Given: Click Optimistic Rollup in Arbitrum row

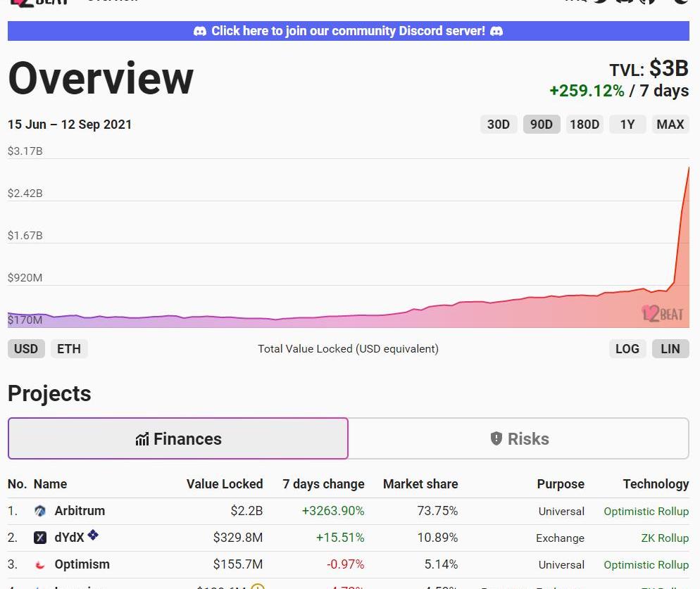Looking at the screenshot, I should (x=646, y=512).
